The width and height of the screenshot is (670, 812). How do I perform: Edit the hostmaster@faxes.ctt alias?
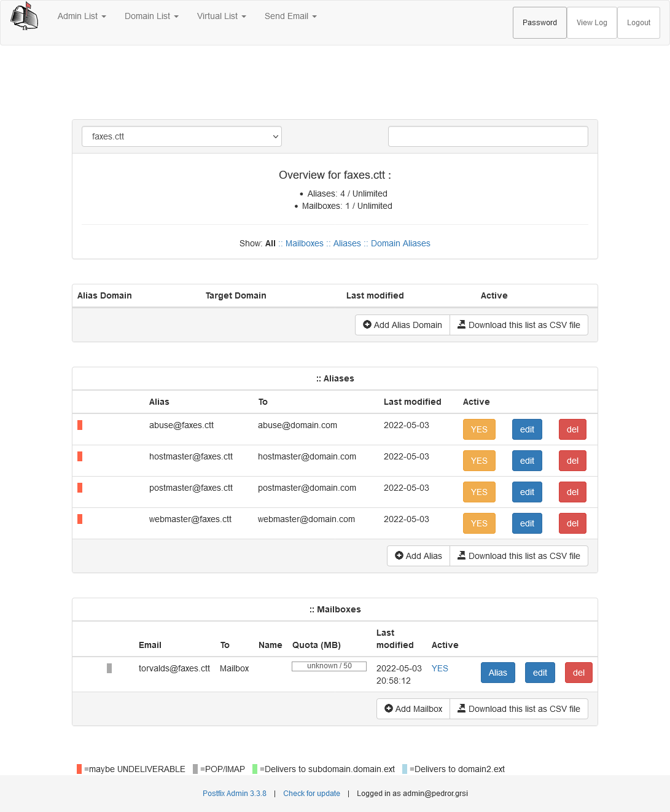[x=527, y=461]
